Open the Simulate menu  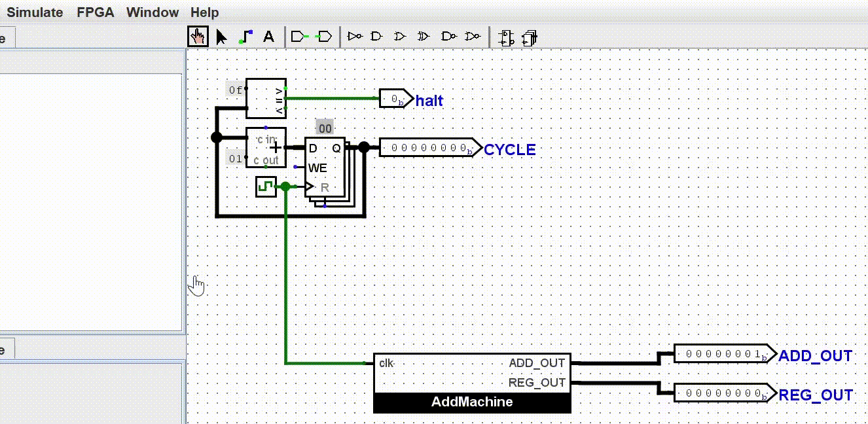coord(35,12)
